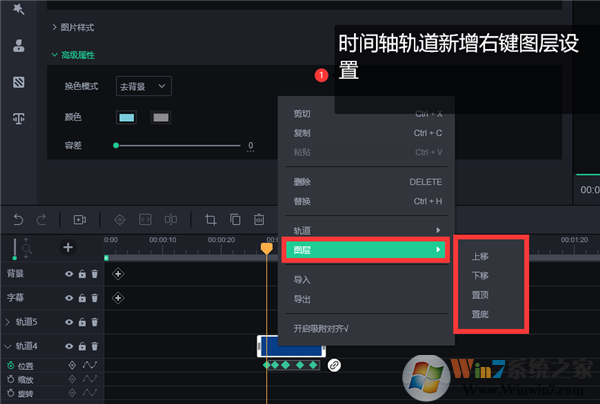This screenshot has height=404, width=600.
Task: Choose 导出 from the context menu
Action: [x=367, y=299]
